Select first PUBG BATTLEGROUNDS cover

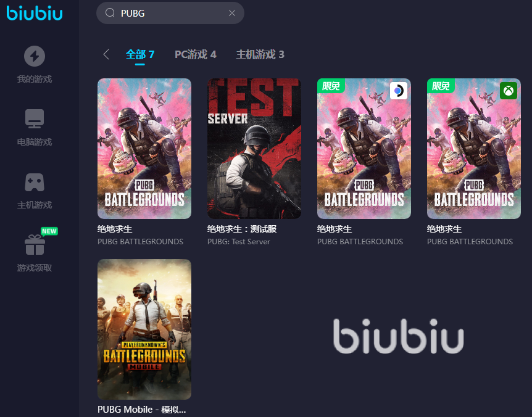pos(144,149)
